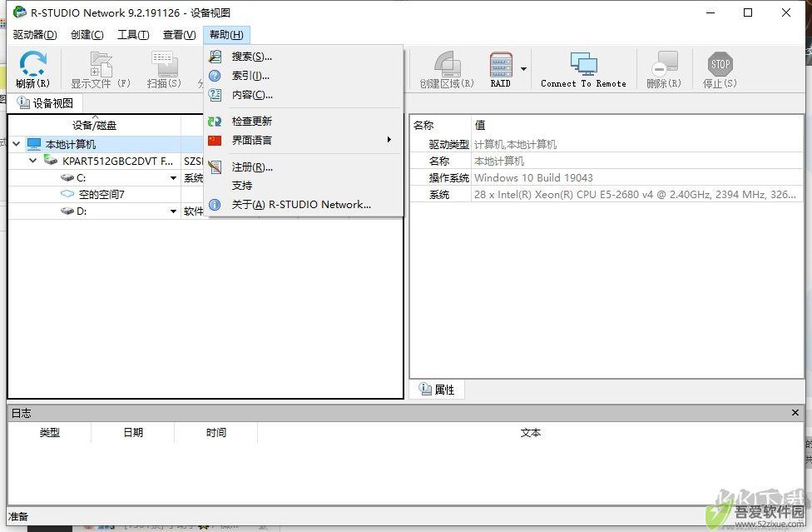Open the dropdown arrow beside D:

[174, 211]
